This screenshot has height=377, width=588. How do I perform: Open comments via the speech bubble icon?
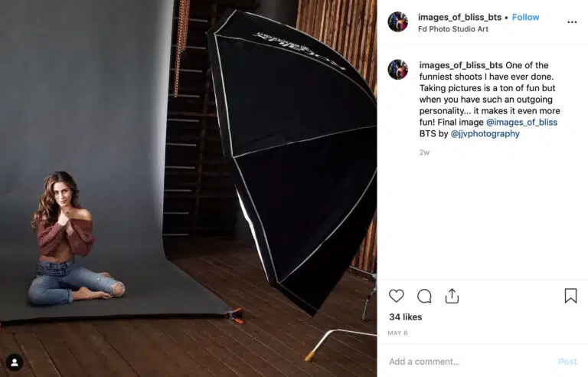click(x=424, y=297)
